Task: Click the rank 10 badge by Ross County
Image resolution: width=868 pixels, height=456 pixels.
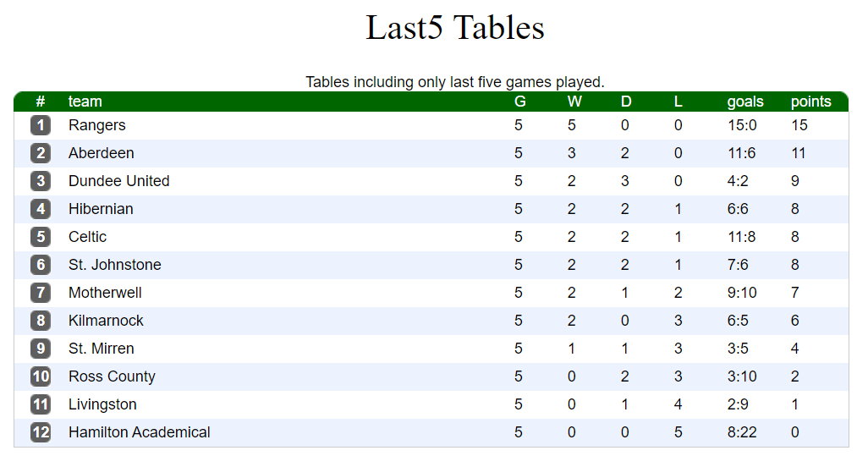Action: pos(41,376)
